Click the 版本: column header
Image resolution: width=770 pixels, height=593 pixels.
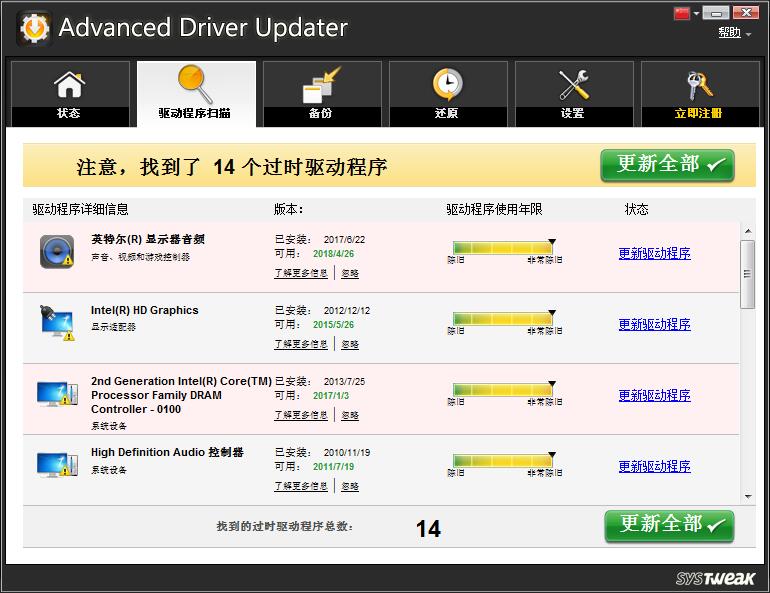(x=289, y=210)
